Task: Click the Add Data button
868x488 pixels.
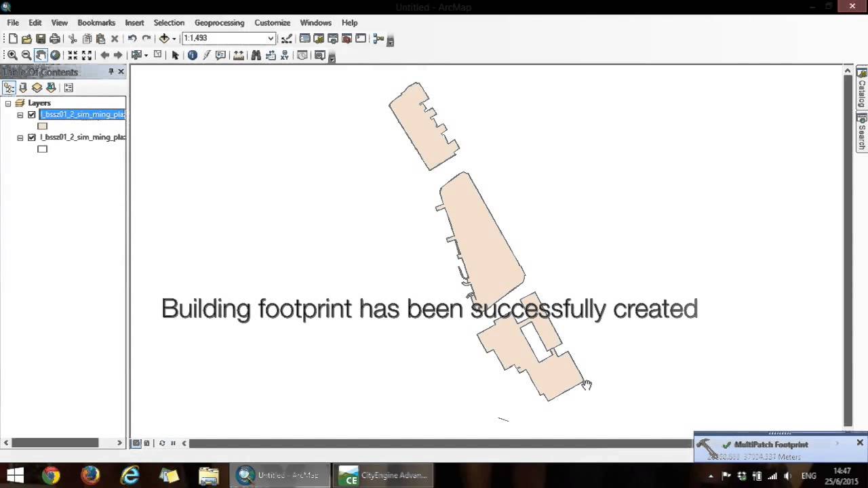Action: coord(164,39)
